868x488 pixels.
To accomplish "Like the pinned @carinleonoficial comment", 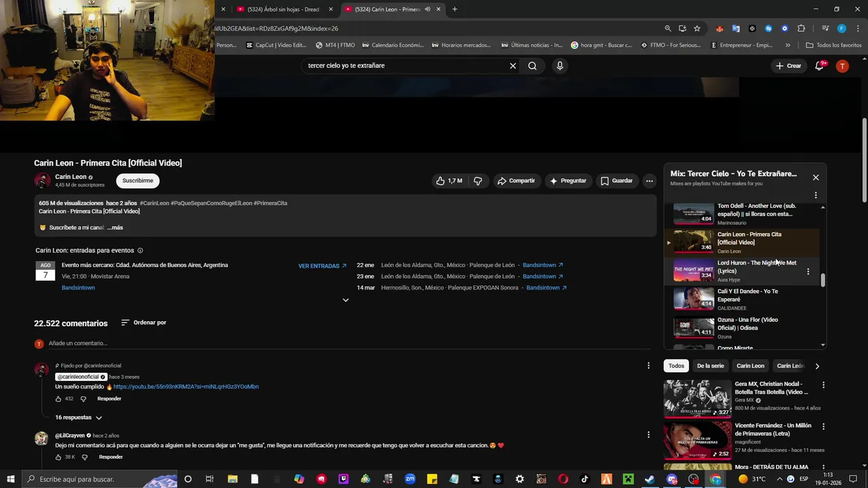I will tap(58, 399).
